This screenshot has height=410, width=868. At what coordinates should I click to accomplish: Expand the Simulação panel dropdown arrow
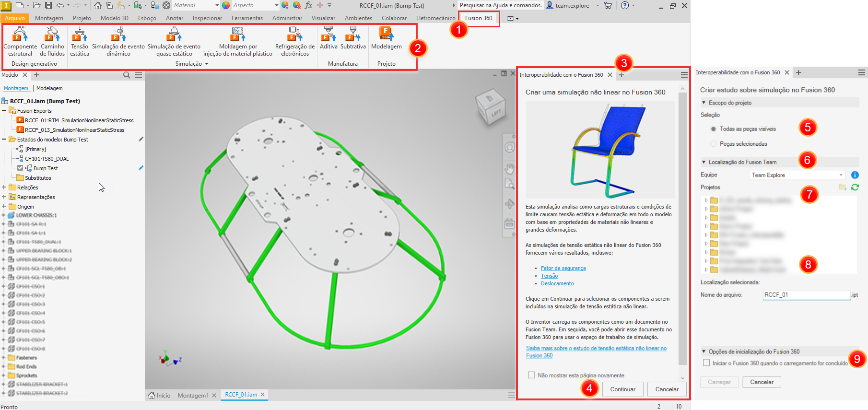coord(207,64)
